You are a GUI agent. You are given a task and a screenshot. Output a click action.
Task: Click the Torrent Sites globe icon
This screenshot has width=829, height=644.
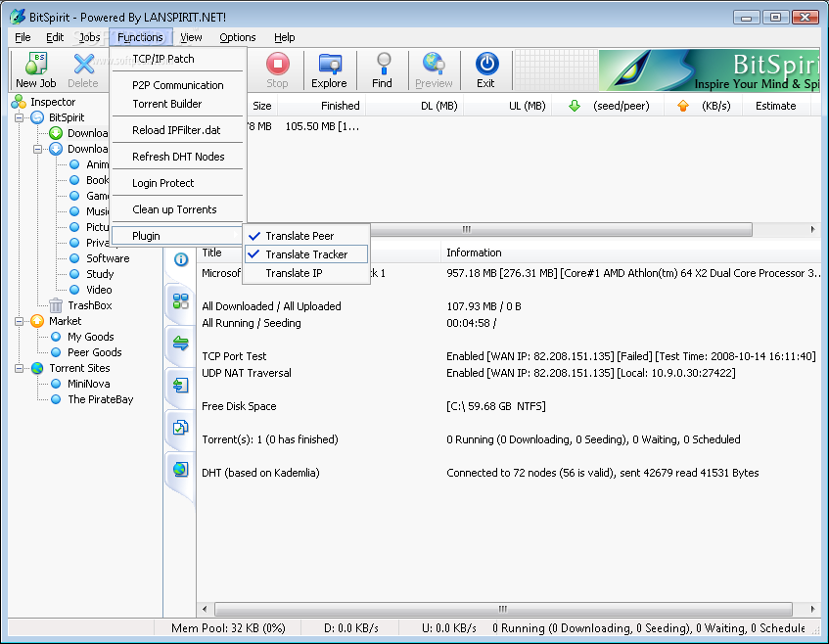[37, 368]
